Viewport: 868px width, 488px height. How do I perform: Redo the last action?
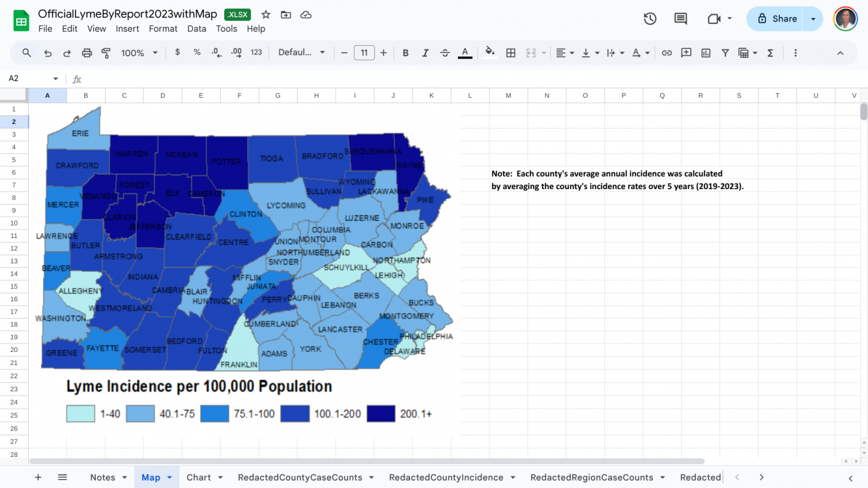[67, 52]
